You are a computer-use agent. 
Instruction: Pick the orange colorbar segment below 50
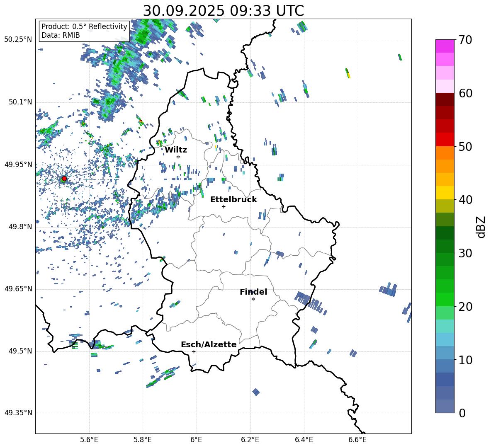pyautogui.click(x=445, y=153)
